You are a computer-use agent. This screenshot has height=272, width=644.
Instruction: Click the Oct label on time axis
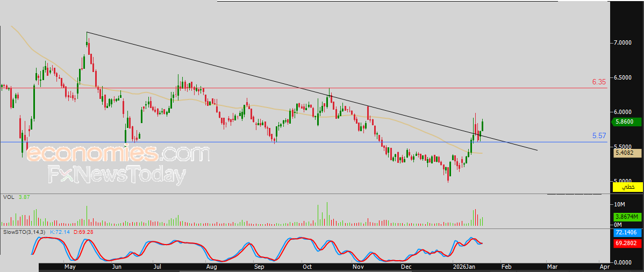tap(307, 266)
